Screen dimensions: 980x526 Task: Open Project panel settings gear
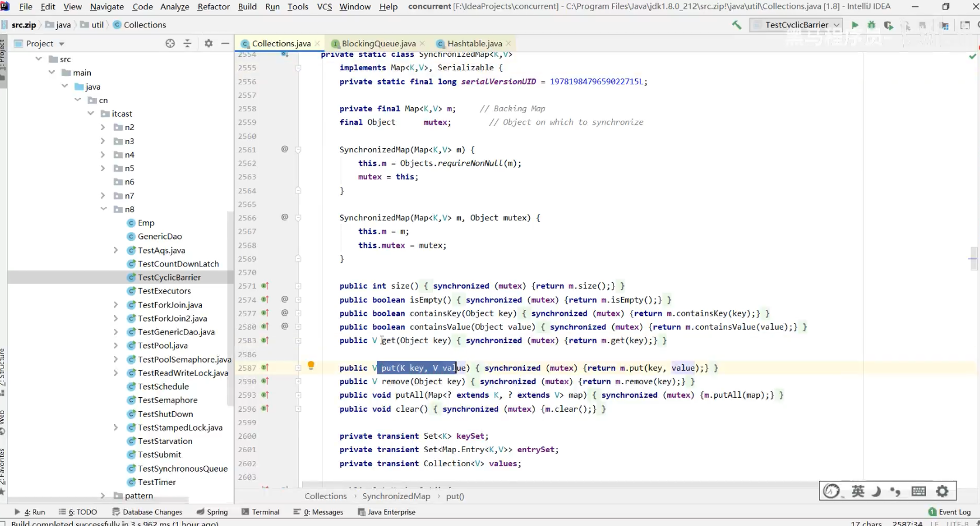208,43
